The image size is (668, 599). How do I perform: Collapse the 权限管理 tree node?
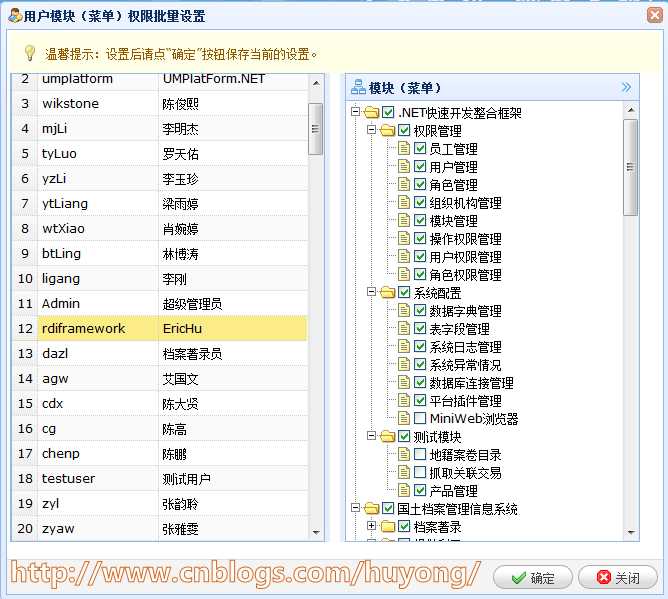coord(371,130)
